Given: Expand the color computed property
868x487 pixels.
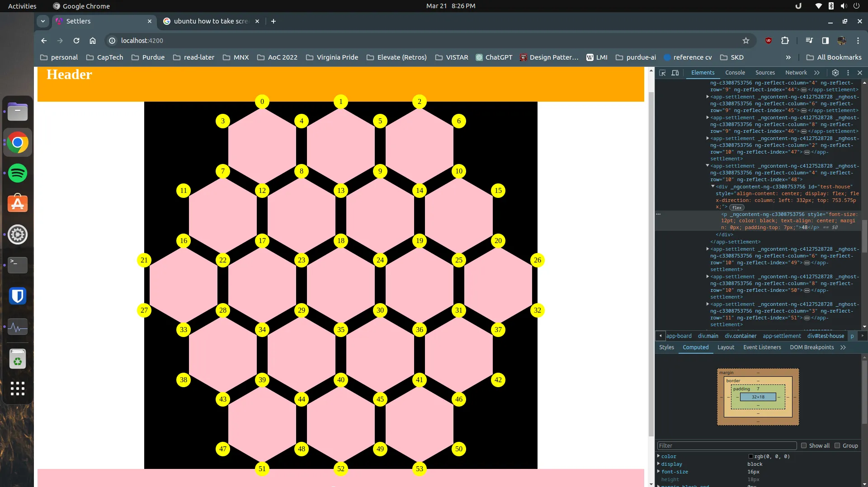Looking at the screenshot, I should pos(659,456).
